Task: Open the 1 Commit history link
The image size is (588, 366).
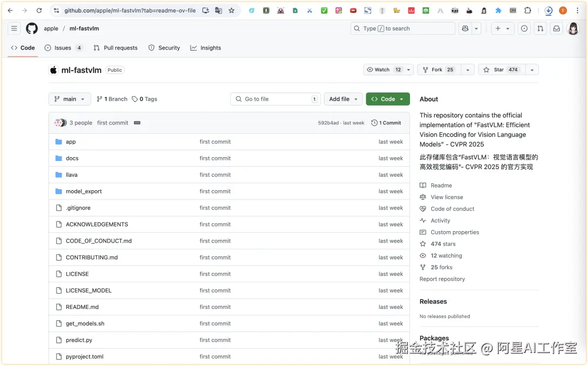Action: (x=386, y=123)
